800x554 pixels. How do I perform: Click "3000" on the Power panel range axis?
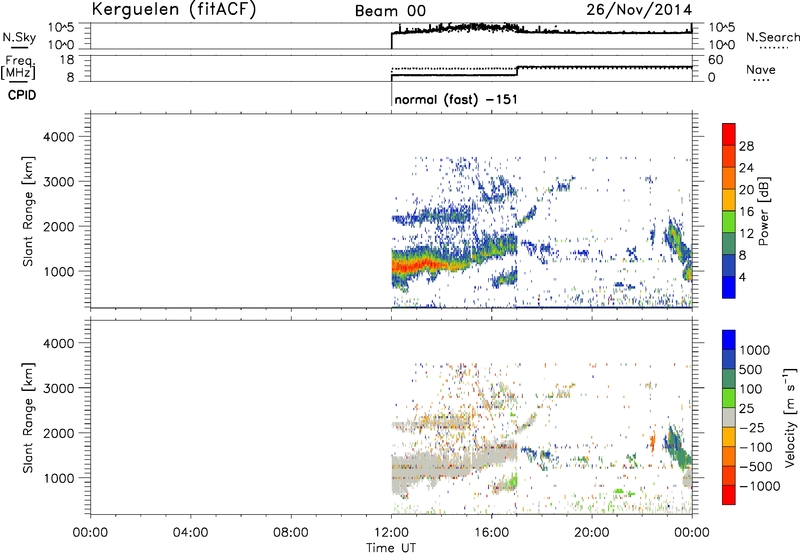click(x=59, y=182)
